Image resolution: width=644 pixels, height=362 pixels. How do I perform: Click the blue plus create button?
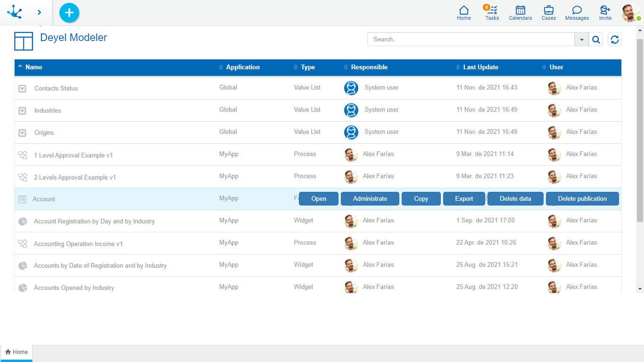pyautogui.click(x=69, y=13)
